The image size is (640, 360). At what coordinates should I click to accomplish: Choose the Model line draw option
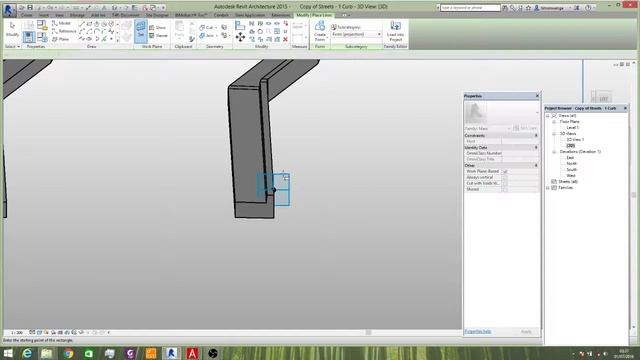point(61,23)
